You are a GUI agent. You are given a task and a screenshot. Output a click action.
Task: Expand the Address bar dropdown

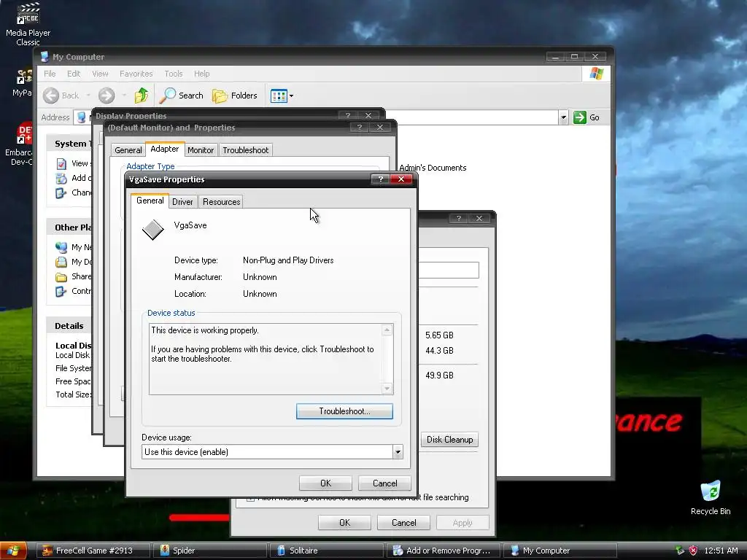click(564, 117)
